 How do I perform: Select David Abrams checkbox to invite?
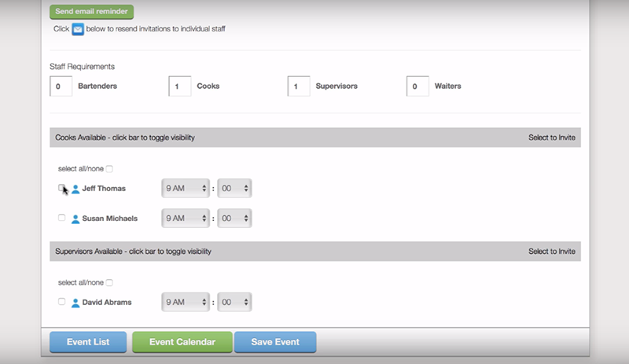tap(61, 301)
